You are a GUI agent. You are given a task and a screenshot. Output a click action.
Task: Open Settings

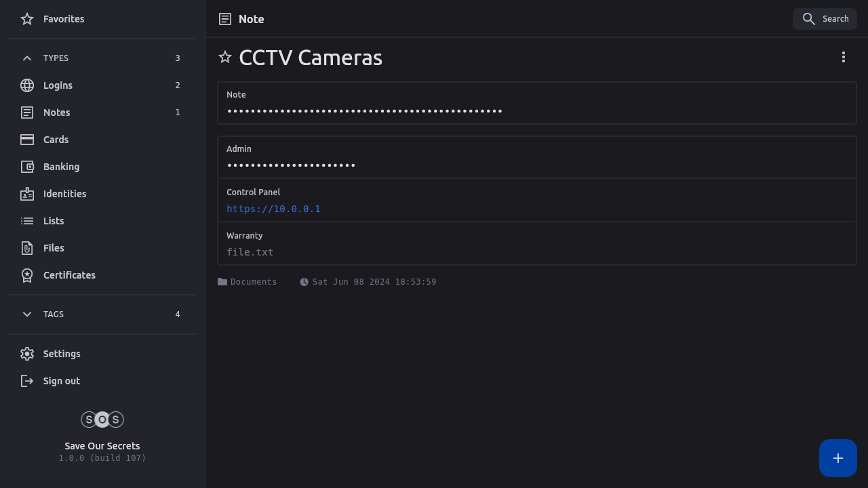(x=61, y=354)
